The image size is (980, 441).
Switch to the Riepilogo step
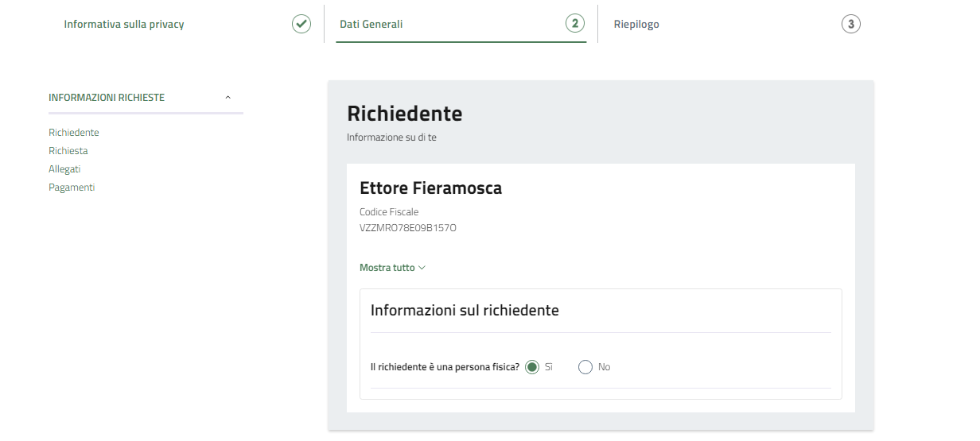(636, 25)
